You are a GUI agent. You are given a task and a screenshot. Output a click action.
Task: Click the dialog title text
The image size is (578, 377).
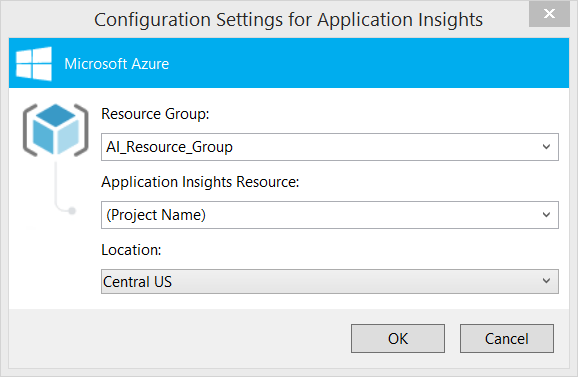(288, 20)
